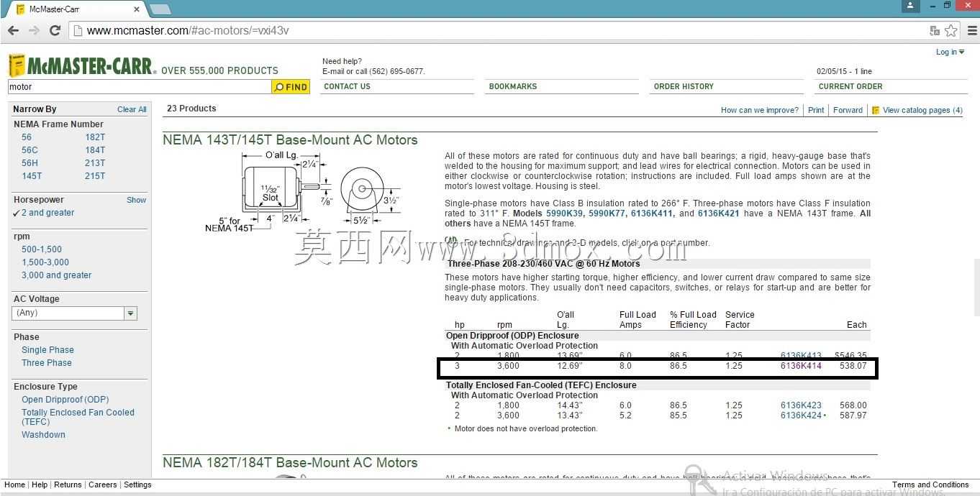The width and height of the screenshot is (980, 496).
Task: Filter by NEMA frame 145T
Action: (32, 176)
